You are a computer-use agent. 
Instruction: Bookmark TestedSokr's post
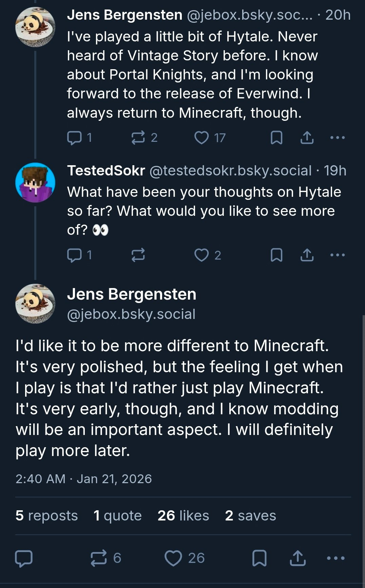pyautogui.click(x=276, y=255)
